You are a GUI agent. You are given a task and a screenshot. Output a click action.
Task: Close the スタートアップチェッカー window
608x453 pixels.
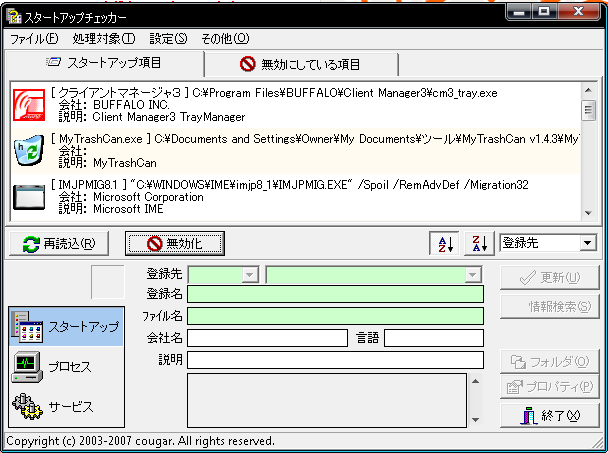coord(579,12)
